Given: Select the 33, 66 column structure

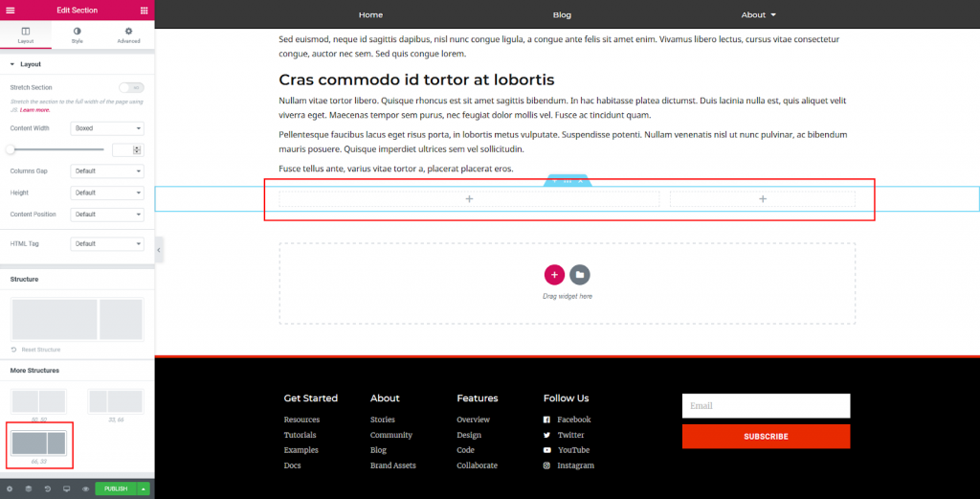Looking at the screenshot, I should point(115,402).
